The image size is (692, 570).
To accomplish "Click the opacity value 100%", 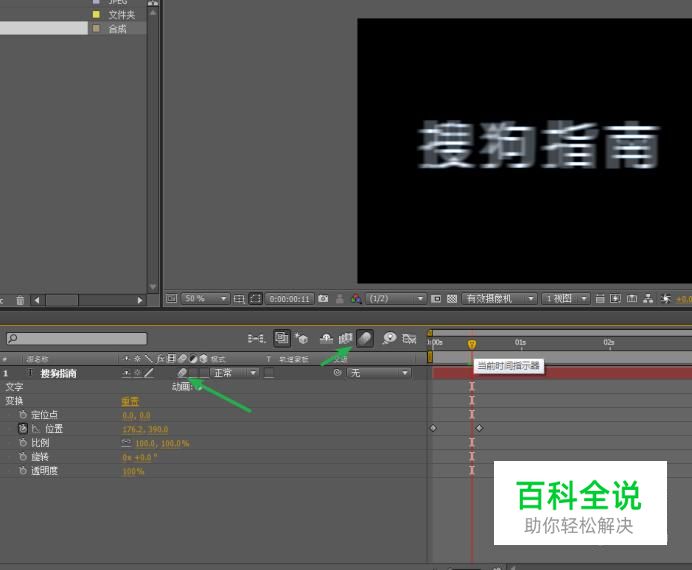I will coord(133,472).
